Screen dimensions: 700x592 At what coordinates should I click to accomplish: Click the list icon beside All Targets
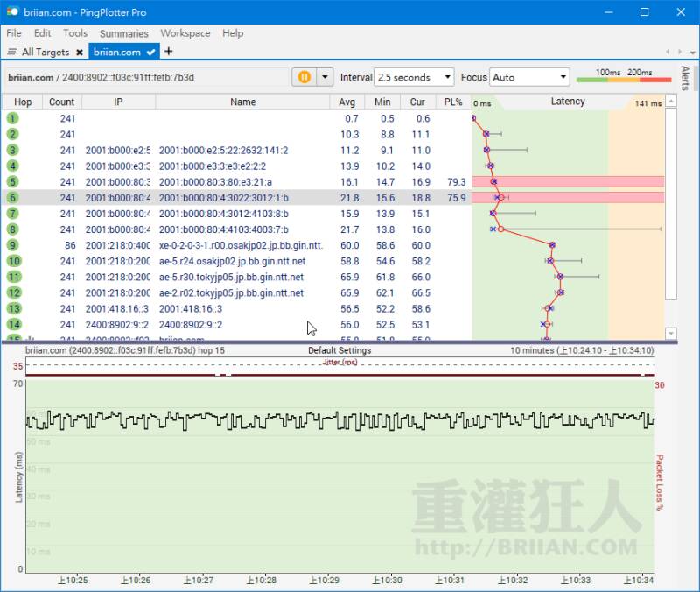click(x=12, y=52)
